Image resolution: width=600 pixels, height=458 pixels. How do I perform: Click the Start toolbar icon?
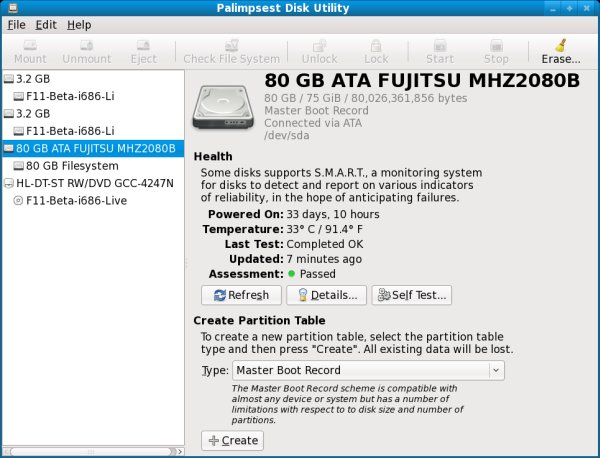[440, 45]
